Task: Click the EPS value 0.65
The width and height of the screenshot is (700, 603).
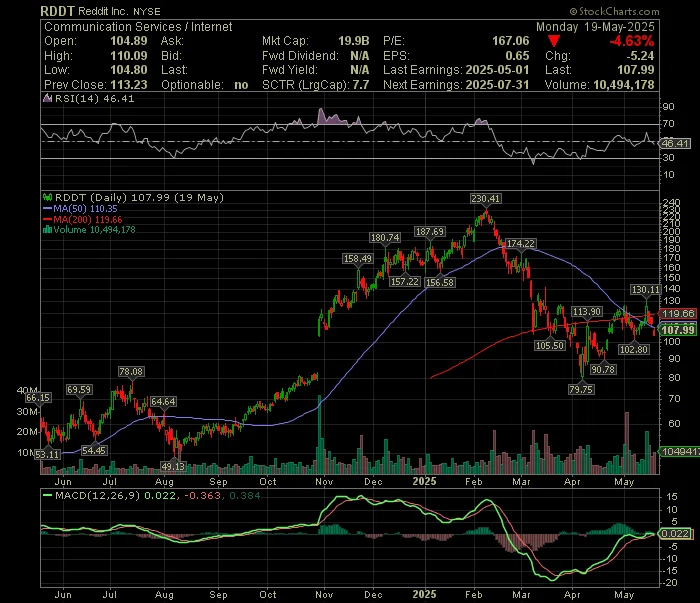Action: [x=517, y=56]
